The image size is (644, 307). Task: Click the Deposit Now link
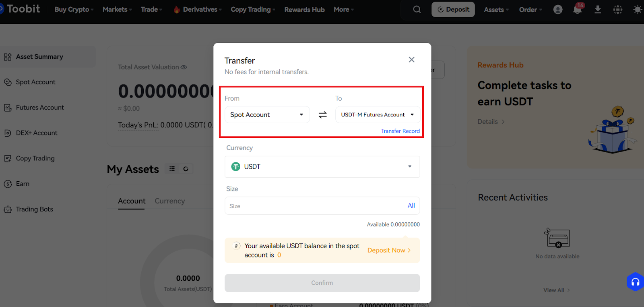pos(389,250)
